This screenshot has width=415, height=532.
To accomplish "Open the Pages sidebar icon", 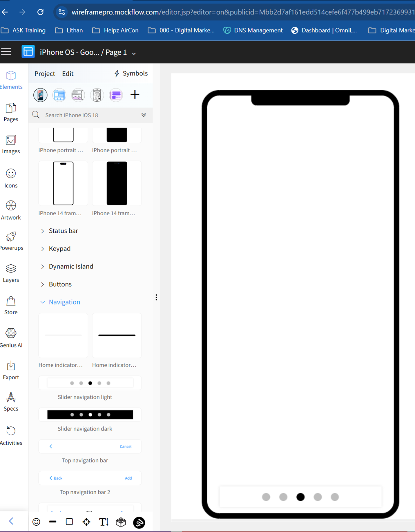I will coord(11,112).
